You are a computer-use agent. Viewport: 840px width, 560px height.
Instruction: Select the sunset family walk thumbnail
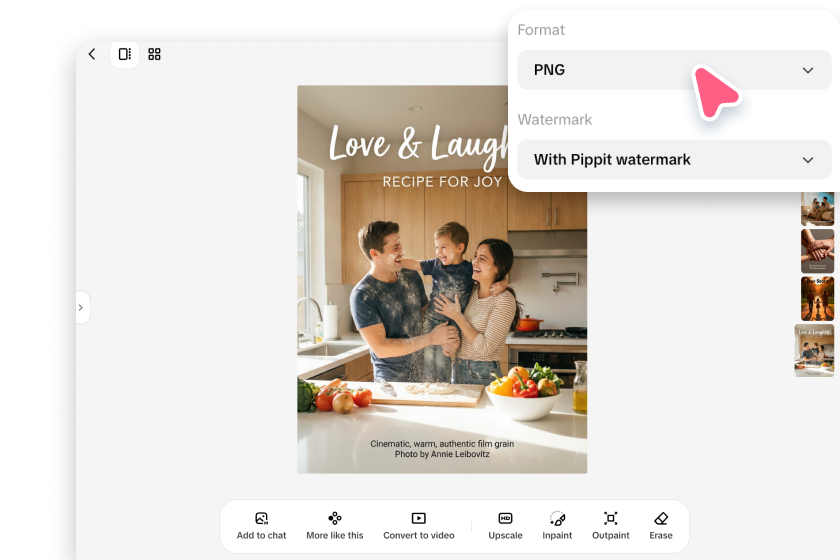point(817,299)
